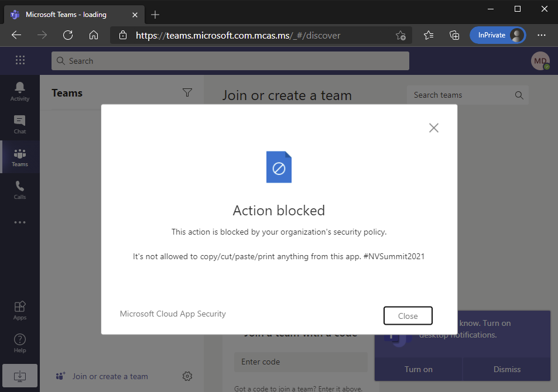Click the Teams search box
Image resolution: width=558 pixels, height=392 pixels.
pos(230,61)
